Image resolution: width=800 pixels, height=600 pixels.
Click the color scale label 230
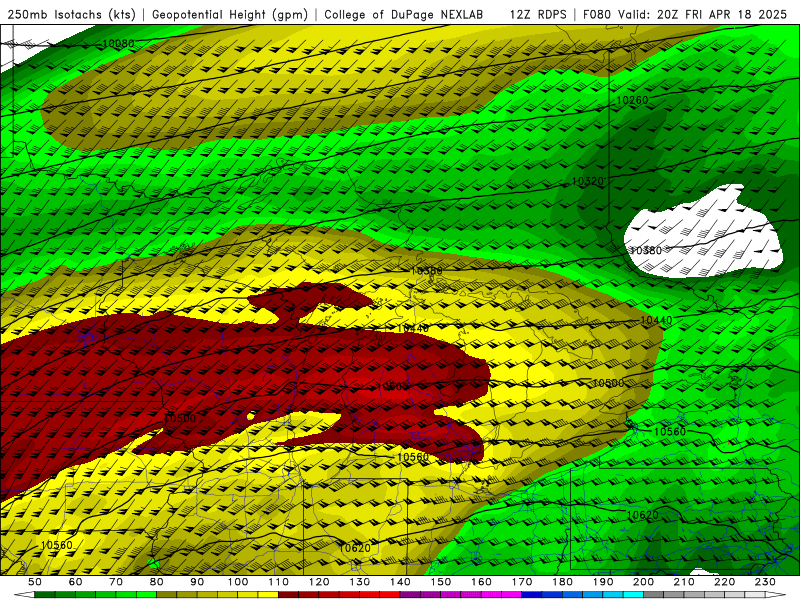click(x=766, y=582)
